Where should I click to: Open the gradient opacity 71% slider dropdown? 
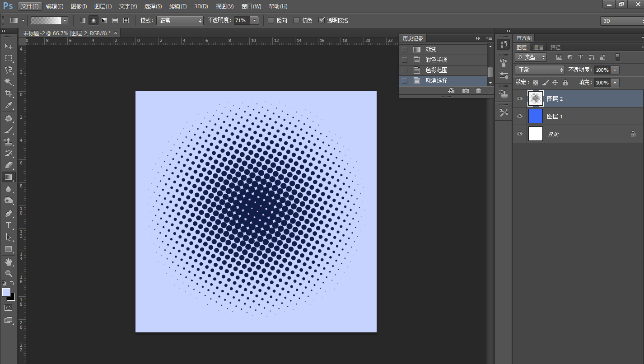pos(255,20)
